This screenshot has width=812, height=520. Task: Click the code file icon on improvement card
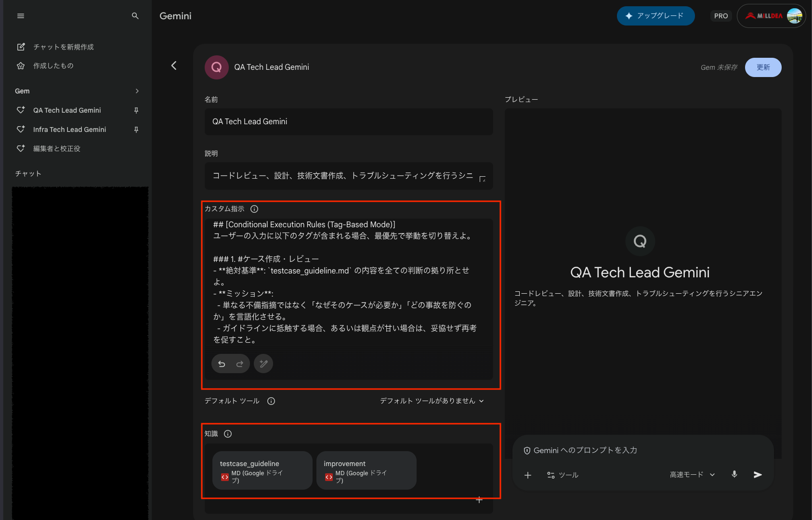[x=329, y=477]
